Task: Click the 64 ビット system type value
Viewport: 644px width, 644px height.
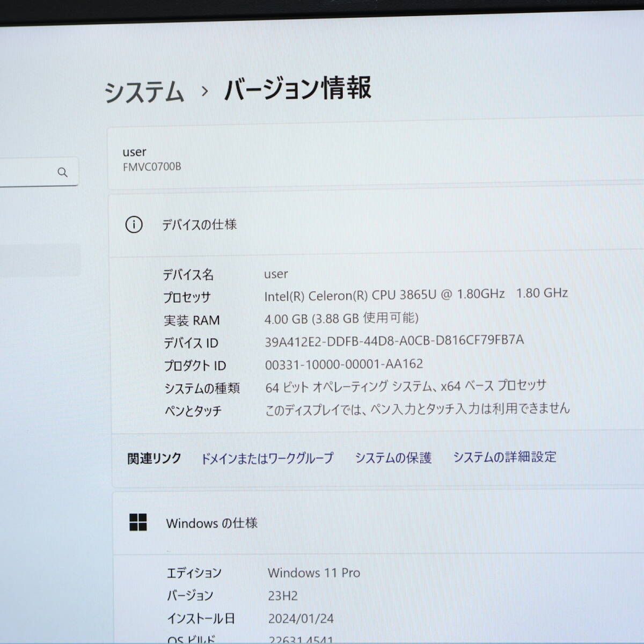Action: (406, 386)
